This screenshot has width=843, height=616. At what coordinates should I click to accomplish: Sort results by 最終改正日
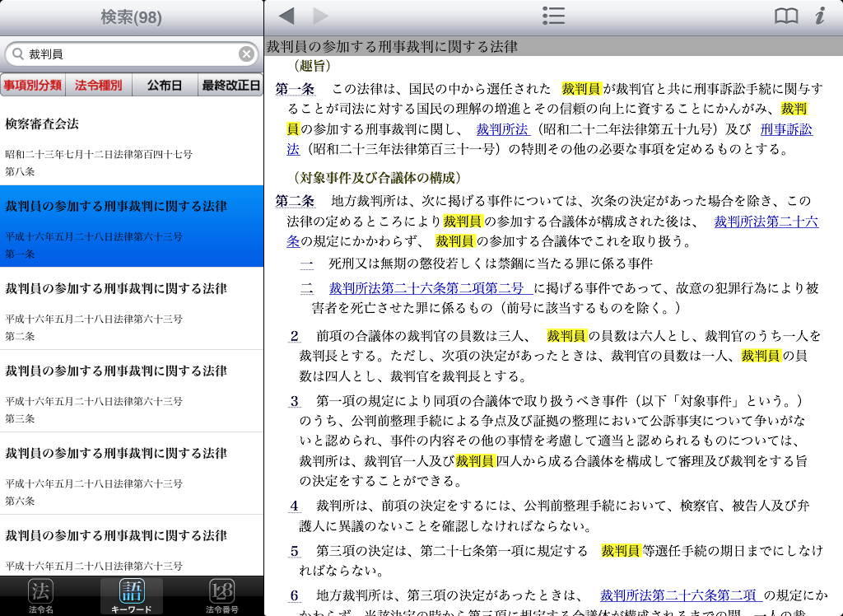tap(231, 85)
